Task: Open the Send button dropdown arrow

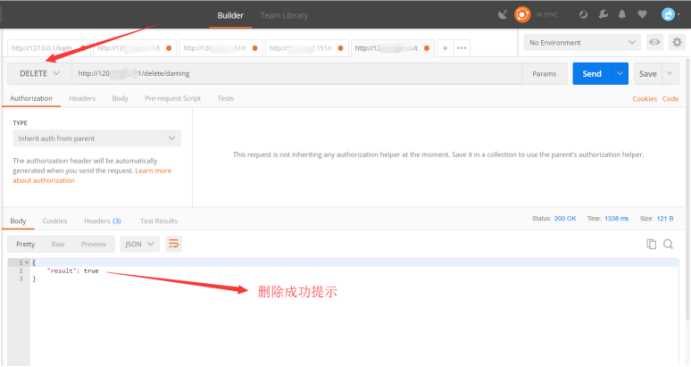Action: pos(620,74)
